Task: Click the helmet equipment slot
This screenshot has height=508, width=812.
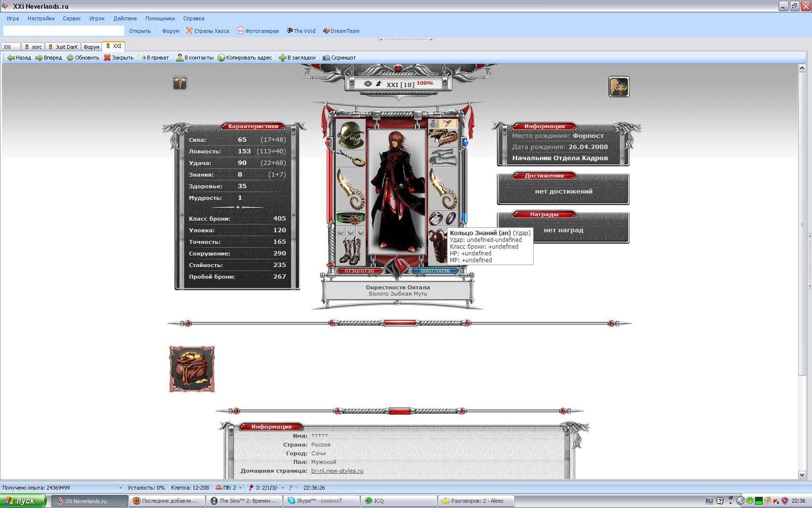Action: pos(350,134)
